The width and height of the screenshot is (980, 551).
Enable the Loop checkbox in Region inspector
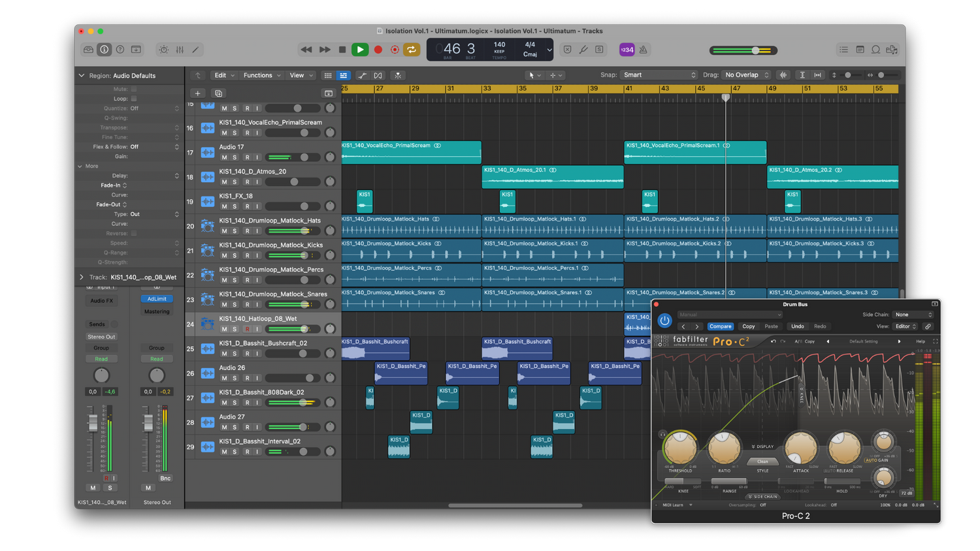point(134,99)
